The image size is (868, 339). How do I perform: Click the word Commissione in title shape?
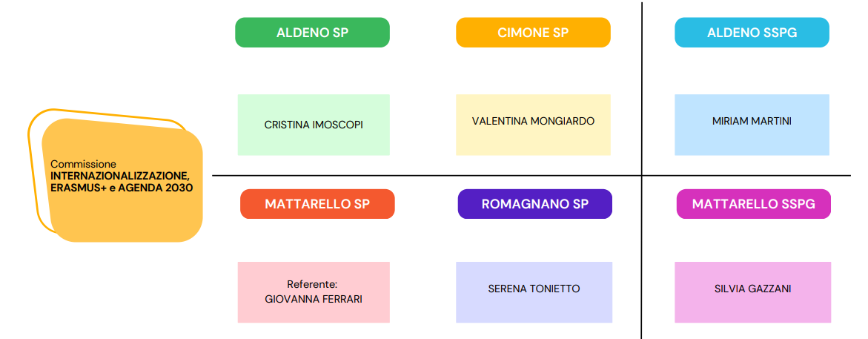tap(84, 165)
